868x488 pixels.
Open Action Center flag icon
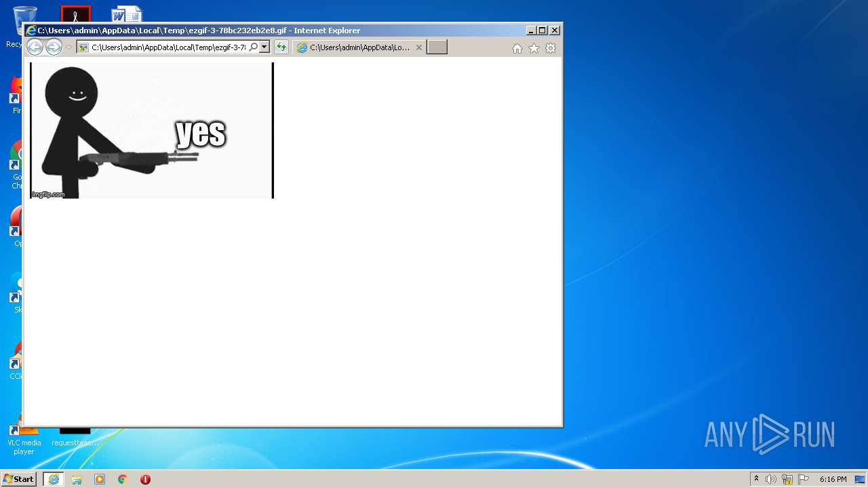(804, 479)
